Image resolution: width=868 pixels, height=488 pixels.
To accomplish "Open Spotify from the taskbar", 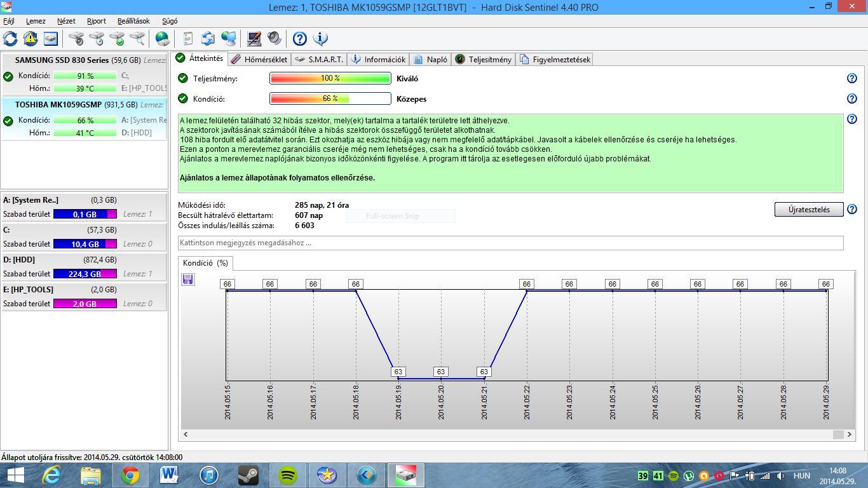I will [287, 475].
